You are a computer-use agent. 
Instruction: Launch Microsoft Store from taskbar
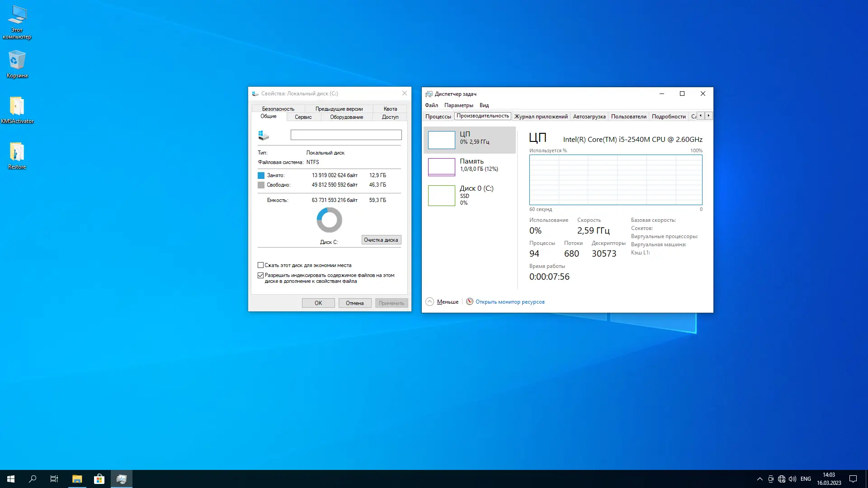[99, 479]
